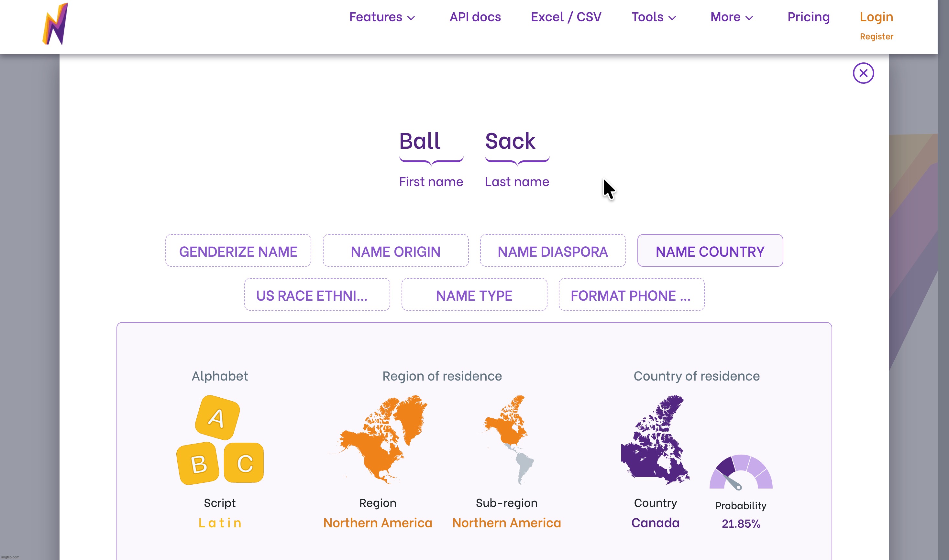The width and height of the screenshot is (949, 560).
Task: Click the Register link
Action: click(x=876, y=37)
